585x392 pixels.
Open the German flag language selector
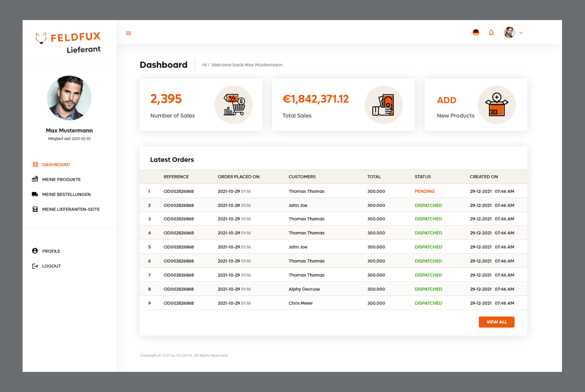click(476, 33)
